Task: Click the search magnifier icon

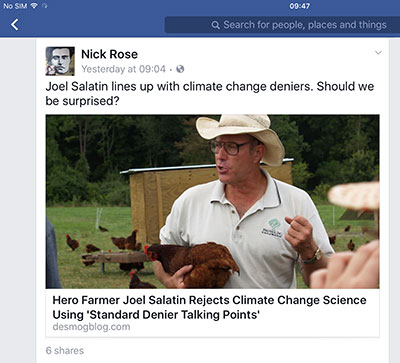Action: tap(216, 25)
